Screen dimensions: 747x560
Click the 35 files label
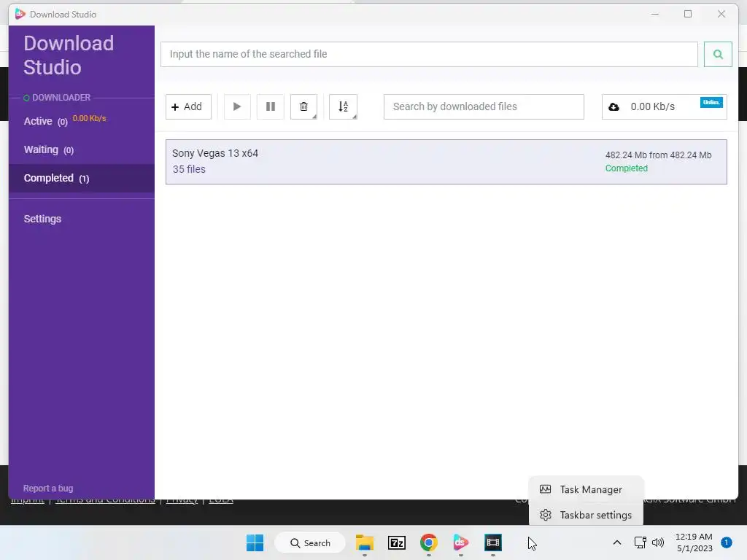click(189, 169)
